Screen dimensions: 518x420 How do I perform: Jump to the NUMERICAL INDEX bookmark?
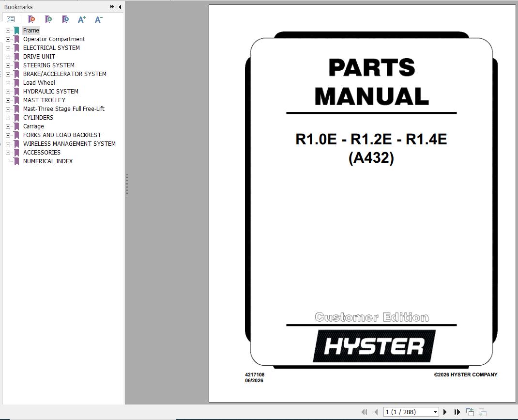tap(48, 161)
